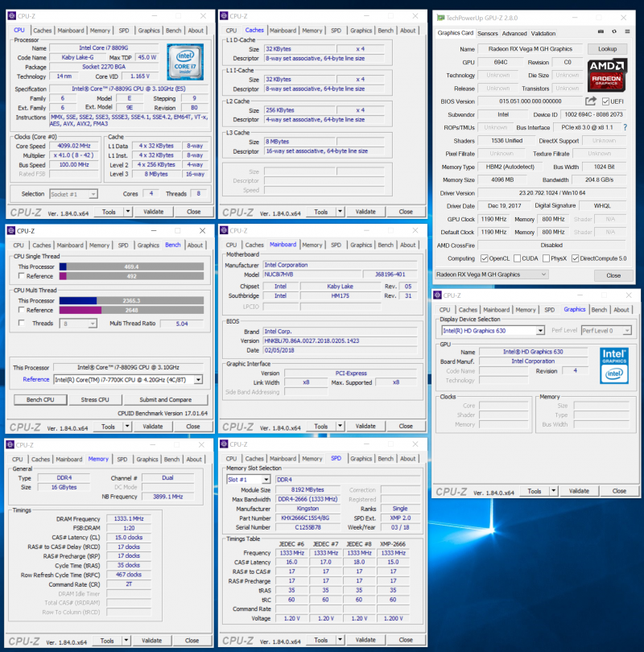The image size is (644, 652).
Task: Switch to the Sensors tab in GPU-Z
Action: point(488,33)
